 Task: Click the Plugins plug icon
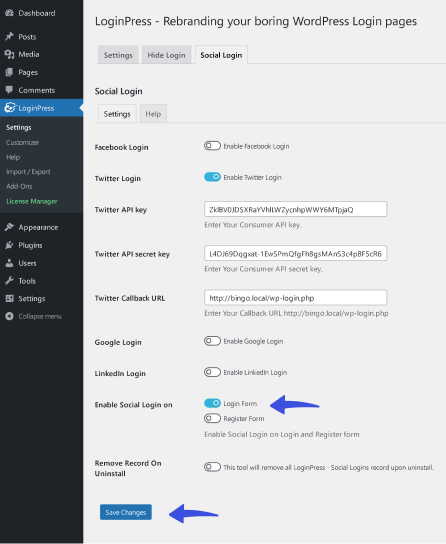[9, 245]
